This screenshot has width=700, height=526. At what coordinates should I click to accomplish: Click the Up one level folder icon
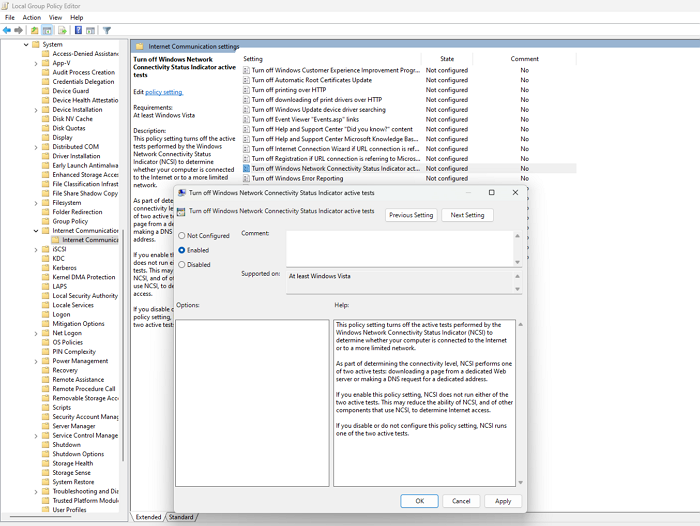34,30
